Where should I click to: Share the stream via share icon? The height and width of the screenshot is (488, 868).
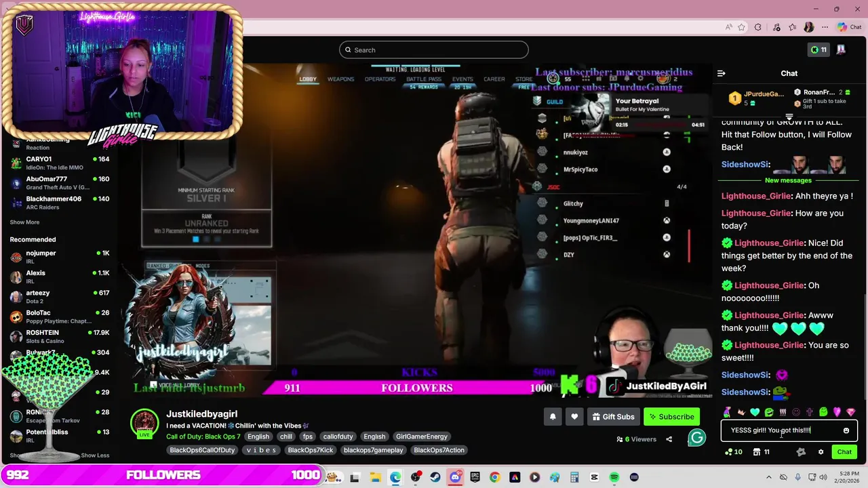669,439
